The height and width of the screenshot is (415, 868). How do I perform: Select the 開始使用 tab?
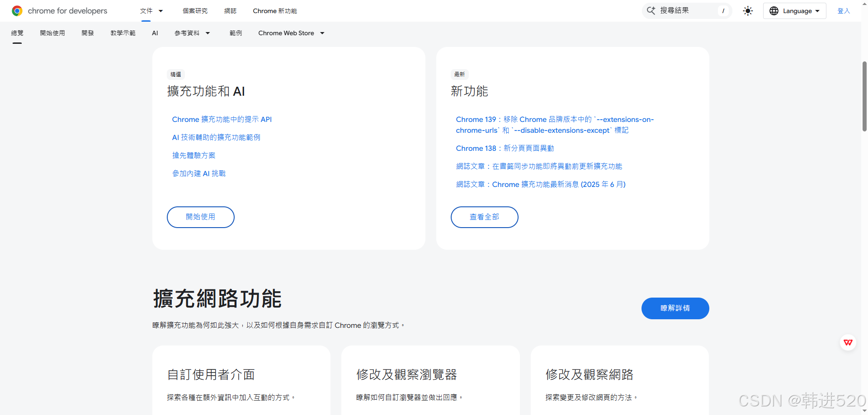pyautogui.click(x=52, y=33)
